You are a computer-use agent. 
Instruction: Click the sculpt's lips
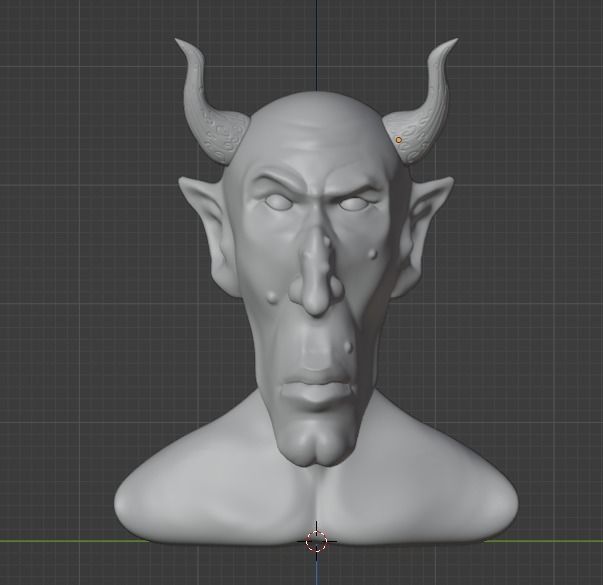[316, 387]
